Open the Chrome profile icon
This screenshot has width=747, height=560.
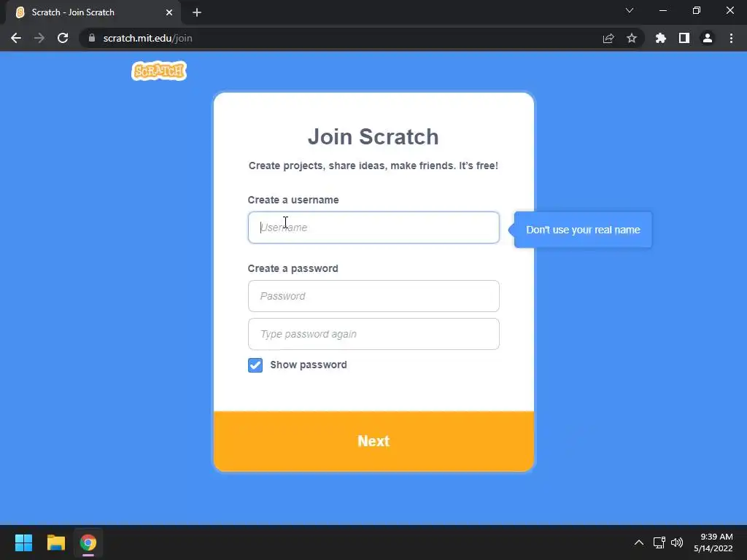tap(708, 38)
